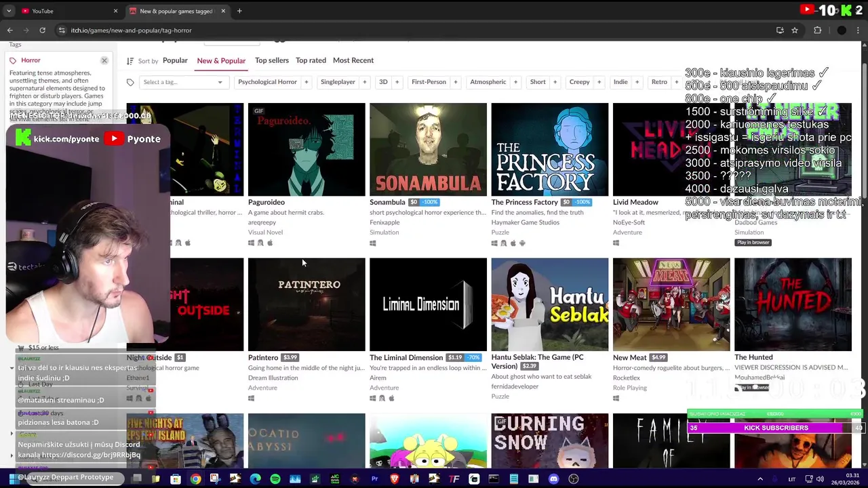
Task: Click the Short tag
Action: coord(538,82)
